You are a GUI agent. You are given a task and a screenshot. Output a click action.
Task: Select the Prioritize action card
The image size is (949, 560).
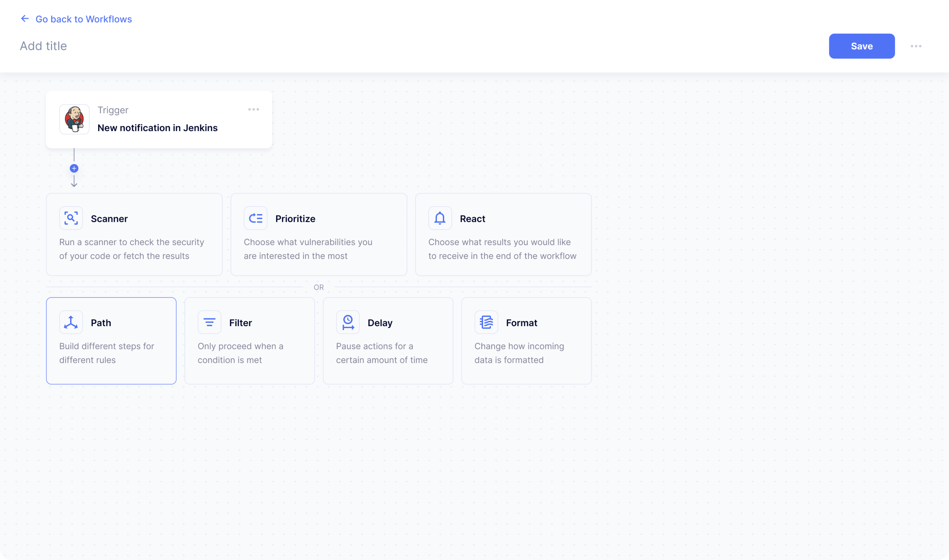pos(319,234)
